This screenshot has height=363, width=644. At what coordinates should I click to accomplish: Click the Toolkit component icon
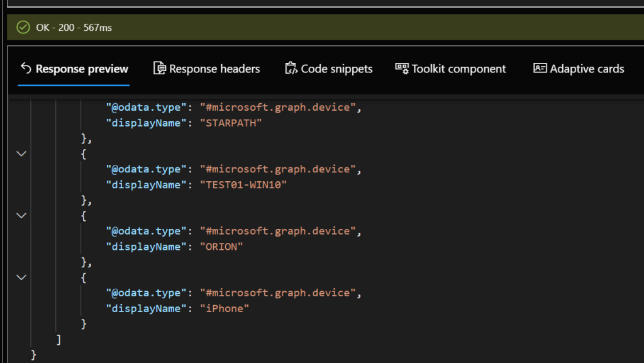pos(402,69)
